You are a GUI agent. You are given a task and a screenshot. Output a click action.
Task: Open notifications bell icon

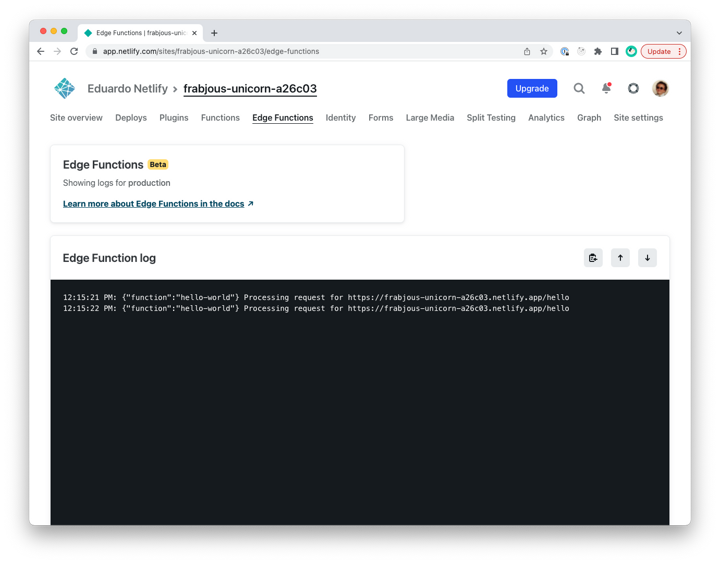(x=606, y=88)
